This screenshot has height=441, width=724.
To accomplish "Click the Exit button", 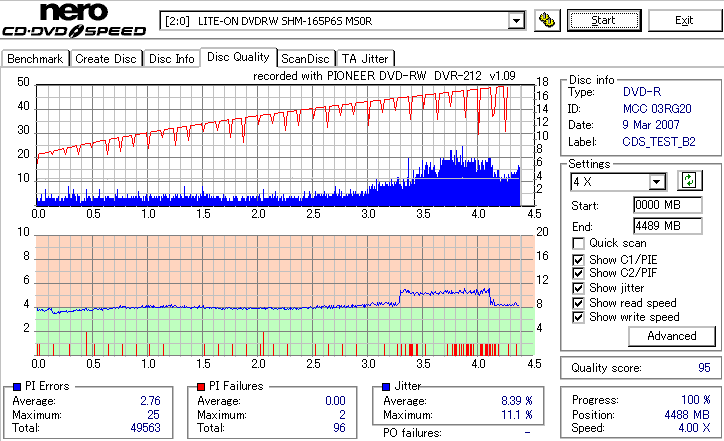I will click(x=684, y=21).
